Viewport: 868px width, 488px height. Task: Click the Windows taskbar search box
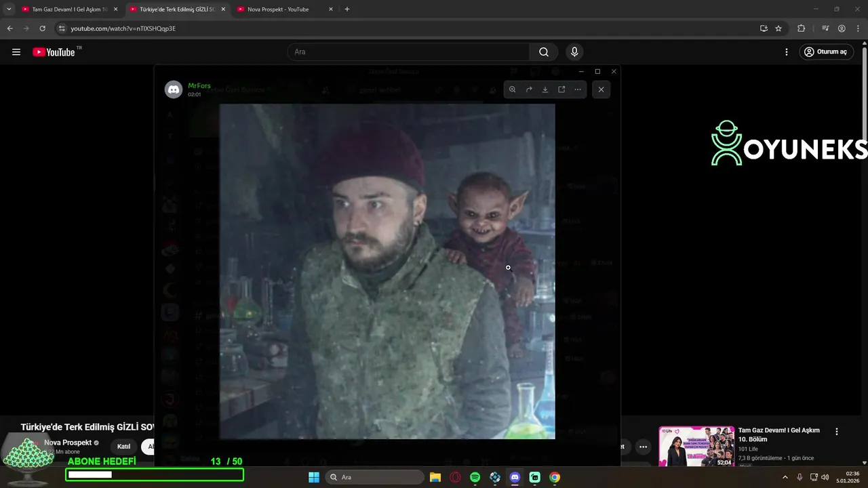point(375,477)
